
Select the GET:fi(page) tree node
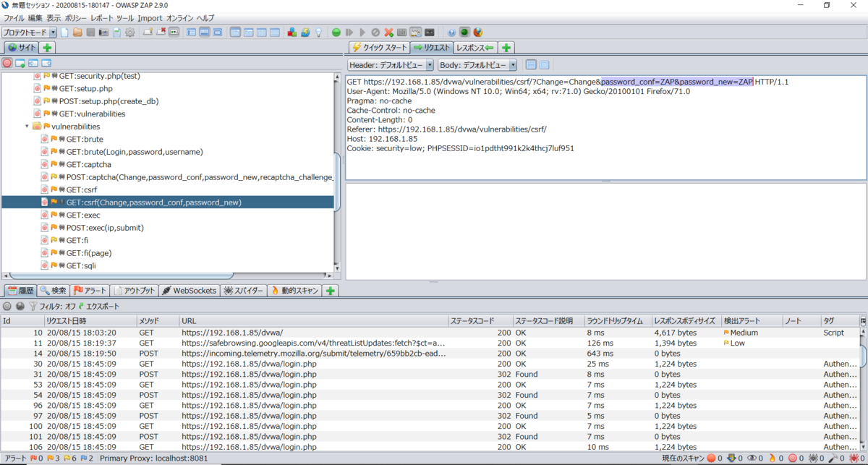(x=88, y=253)
